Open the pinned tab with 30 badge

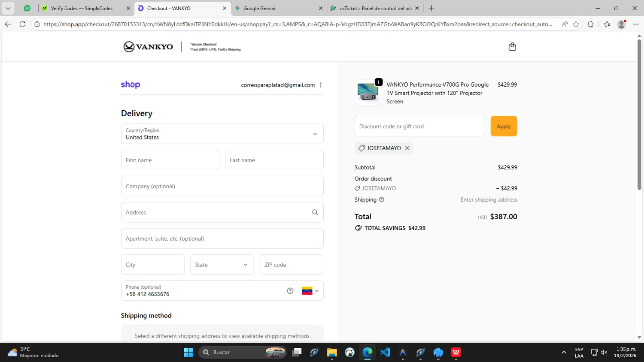click(27, 8)
